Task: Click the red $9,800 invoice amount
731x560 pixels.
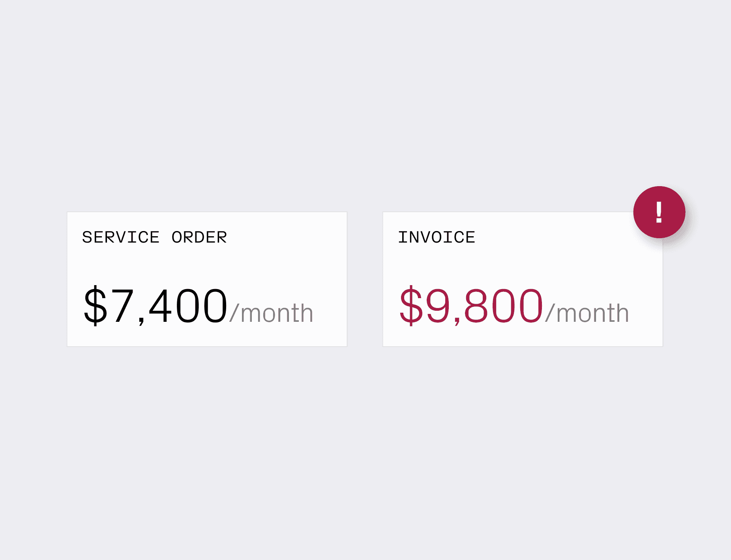Action: tap(471, 306)
